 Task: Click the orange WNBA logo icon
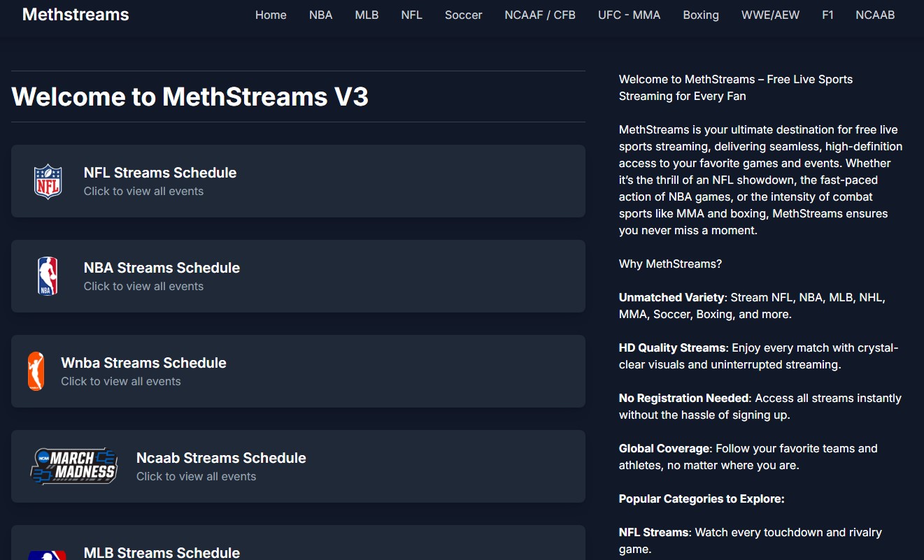[36, 371]
